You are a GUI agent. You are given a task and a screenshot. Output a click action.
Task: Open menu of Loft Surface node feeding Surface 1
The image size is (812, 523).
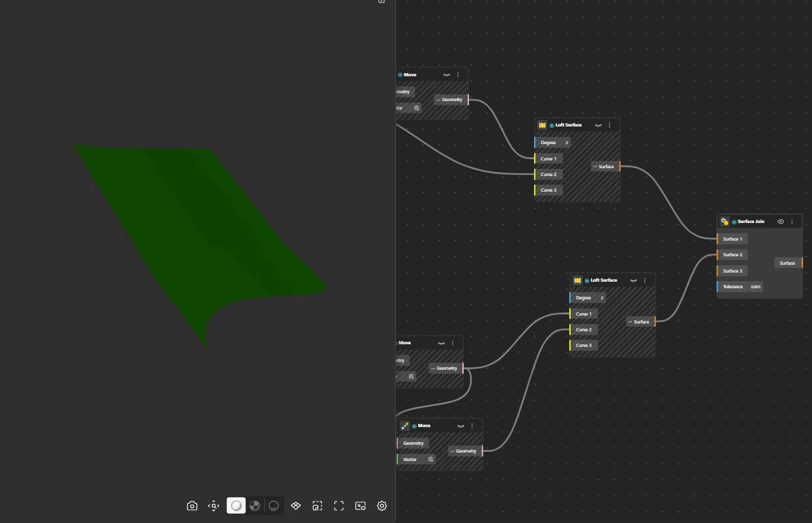[610, 125]
